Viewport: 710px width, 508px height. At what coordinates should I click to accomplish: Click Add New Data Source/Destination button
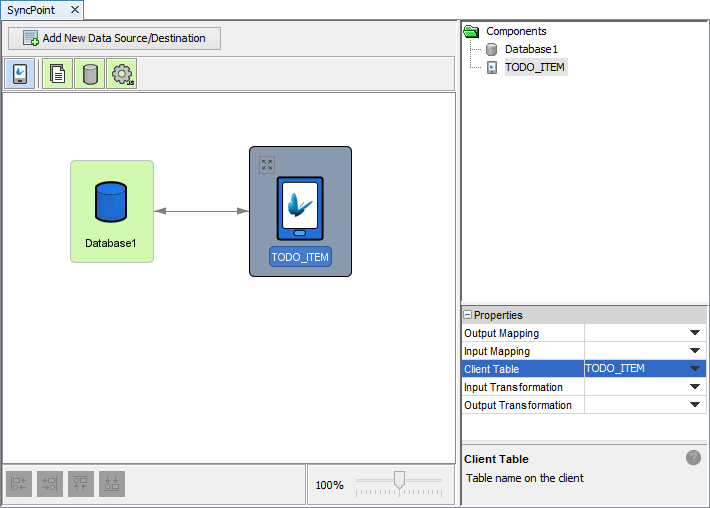click(114, 39)
